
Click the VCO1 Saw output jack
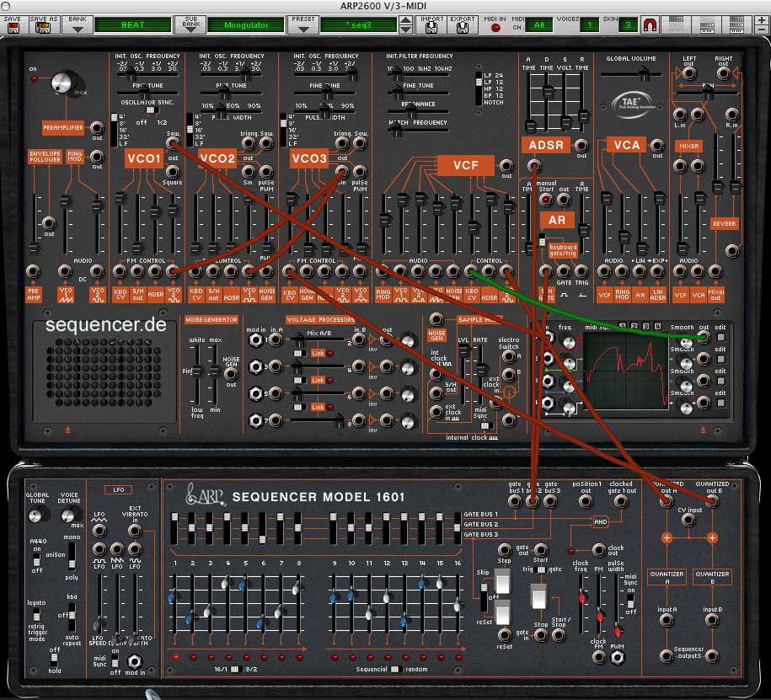173,143
